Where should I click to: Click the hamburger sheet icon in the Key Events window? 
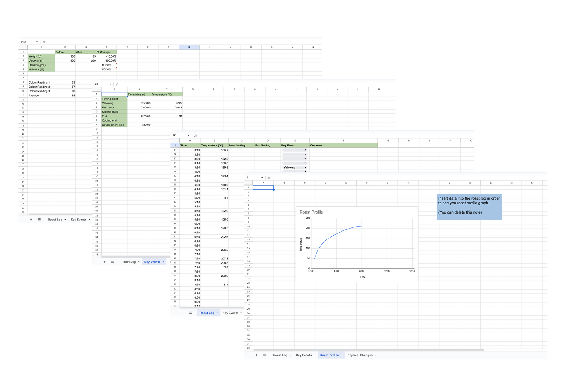[113, 261]
